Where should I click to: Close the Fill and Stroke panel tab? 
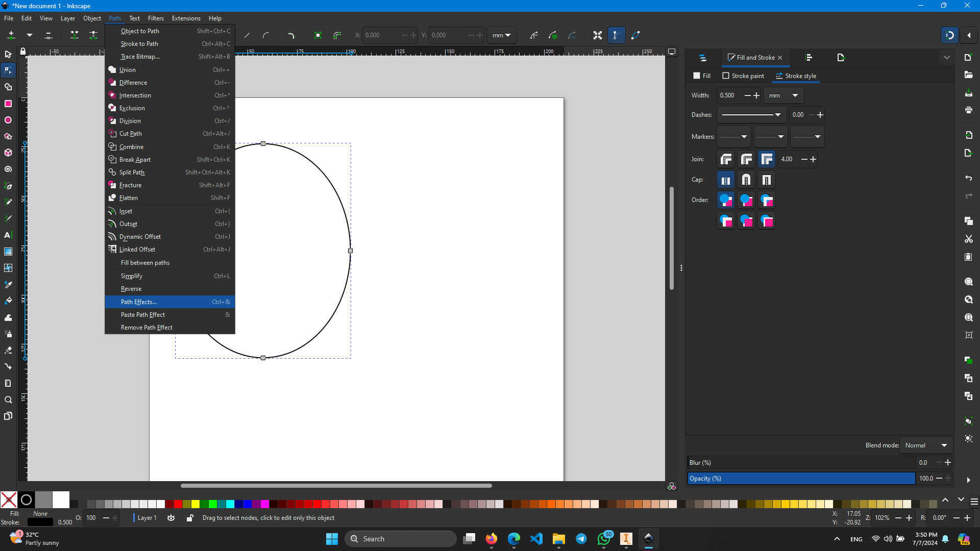click(x=780, y=58)
